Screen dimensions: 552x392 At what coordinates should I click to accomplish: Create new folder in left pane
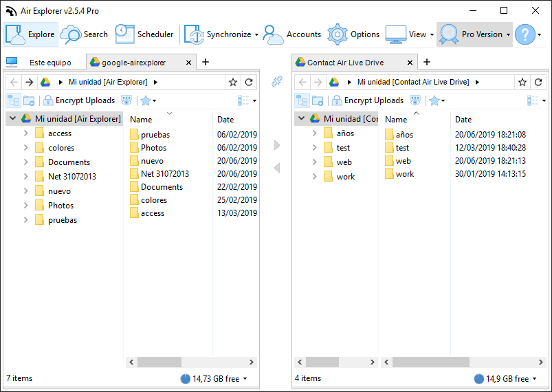[x=29, y=100]
